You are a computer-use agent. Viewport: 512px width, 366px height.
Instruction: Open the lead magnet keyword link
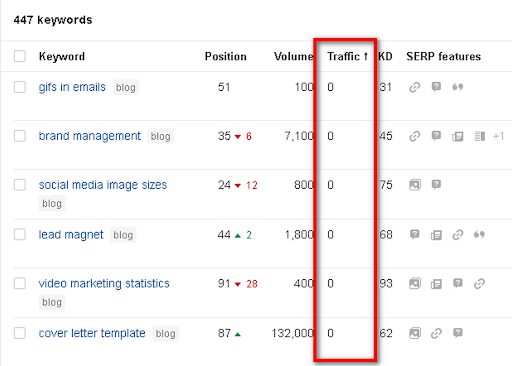[x=71, y=235]
